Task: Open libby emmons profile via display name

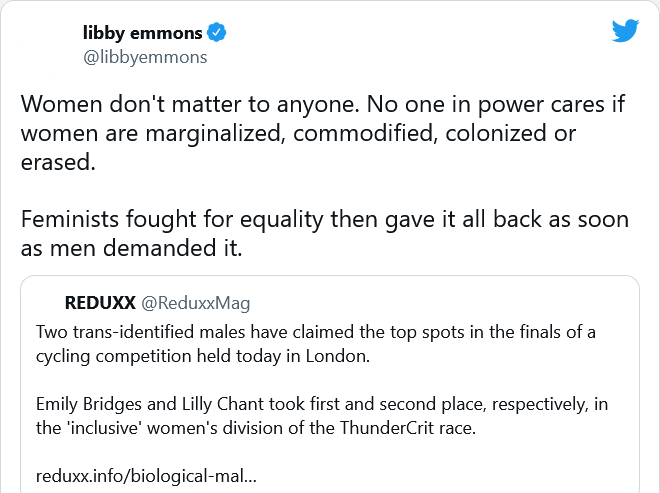Action: (142, 33)
